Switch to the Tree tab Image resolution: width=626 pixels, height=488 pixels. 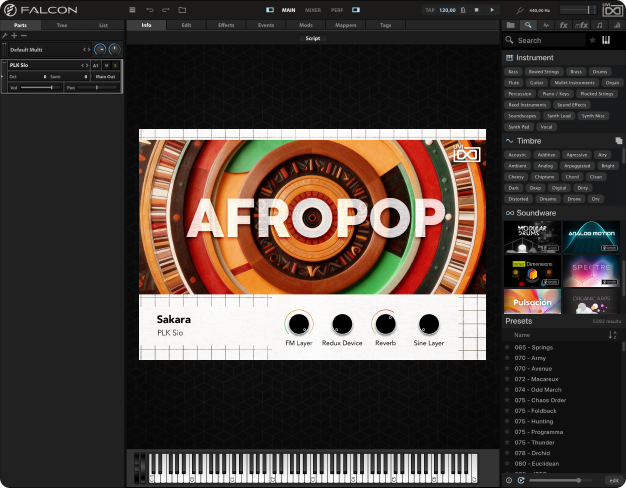pos(62,24)
